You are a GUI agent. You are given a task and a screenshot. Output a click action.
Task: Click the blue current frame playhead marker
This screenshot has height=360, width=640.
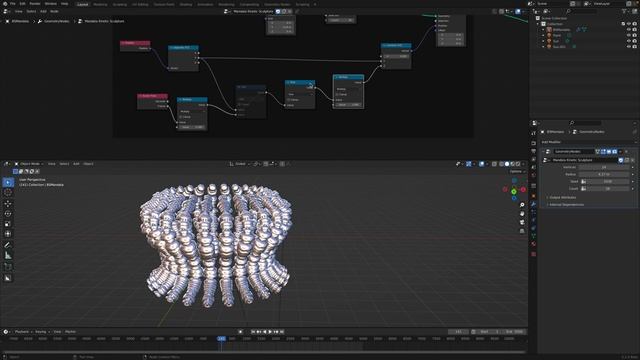pyautogui.click(x=221, y=339)
